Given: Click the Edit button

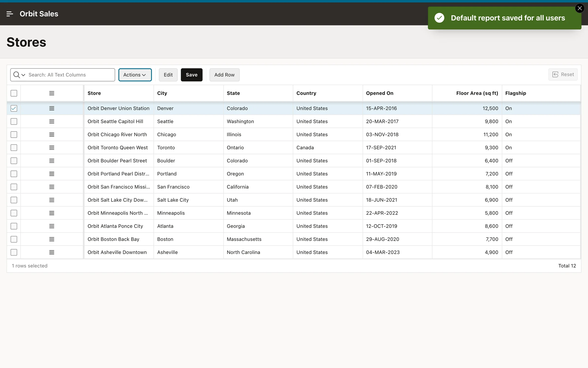Looking at the screenshot, I should (x=168, y=75).
